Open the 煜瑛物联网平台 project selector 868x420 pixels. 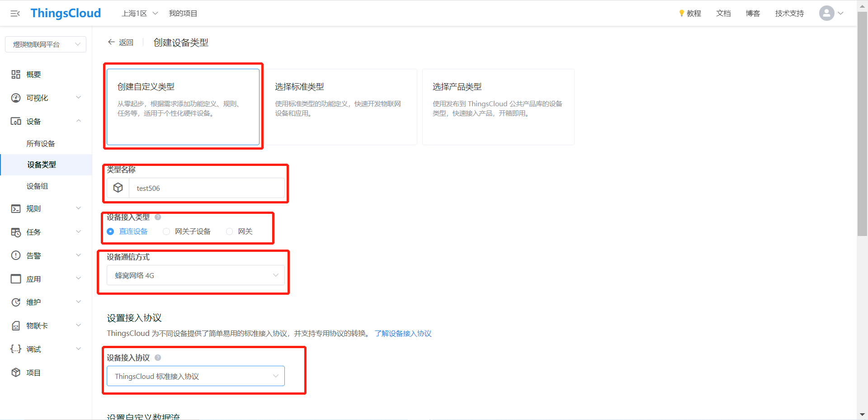(x=46, y=44)
